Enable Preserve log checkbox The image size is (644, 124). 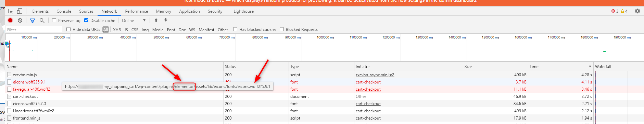pos(54,20)
